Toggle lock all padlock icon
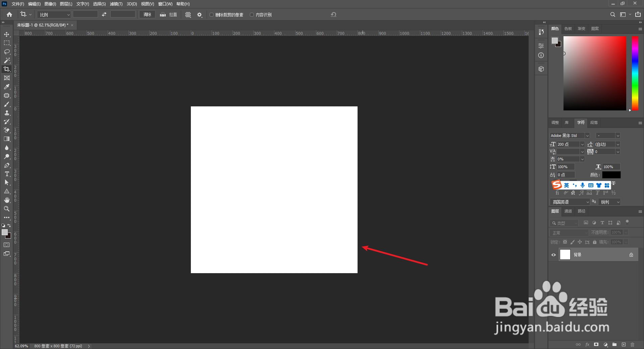Viewport: 644px width, 349px height. tap(595, 242)
